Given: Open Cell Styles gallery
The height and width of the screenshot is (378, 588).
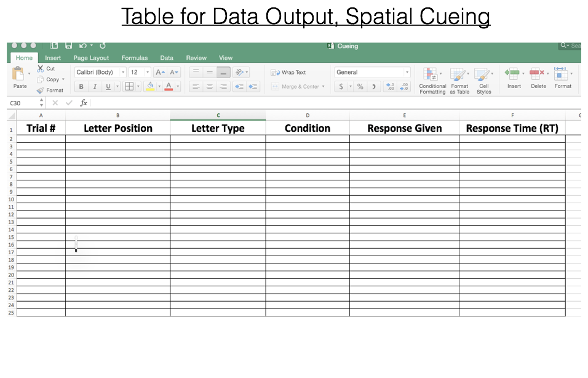Looking at the screenshot, I should click(x=484, y=81).
